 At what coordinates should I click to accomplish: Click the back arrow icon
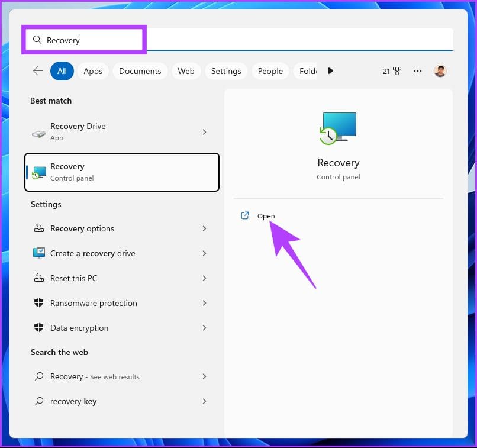38,71
